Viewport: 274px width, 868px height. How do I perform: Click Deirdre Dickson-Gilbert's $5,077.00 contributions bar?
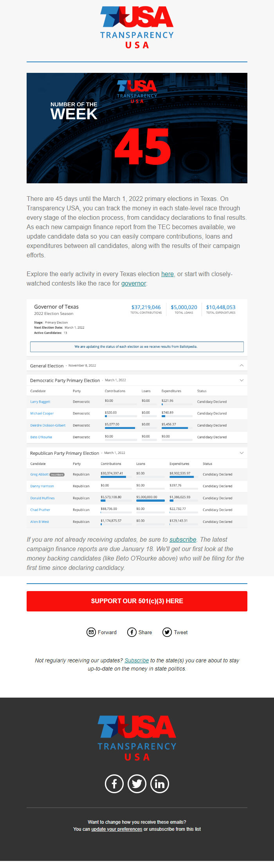pyautogui.click(x=121, y=428)
